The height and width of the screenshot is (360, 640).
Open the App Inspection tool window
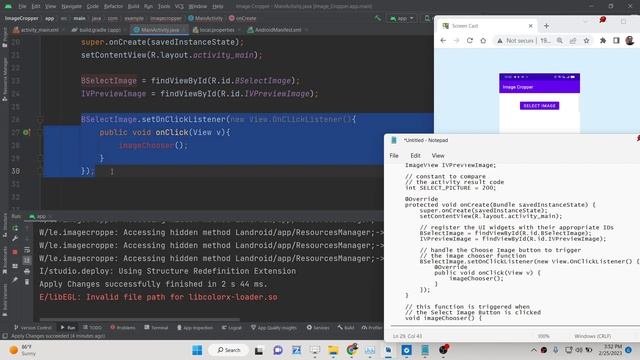[x=195, y=328]
